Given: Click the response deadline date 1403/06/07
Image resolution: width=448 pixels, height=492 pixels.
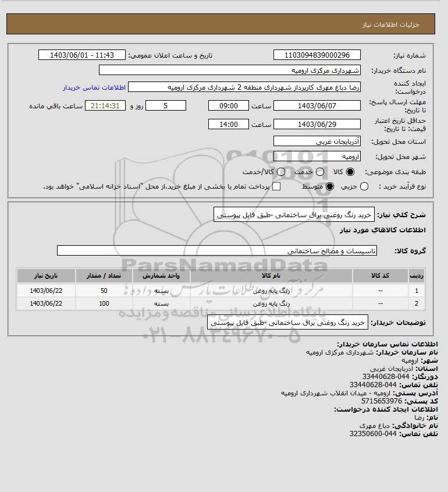Looking at the screenshot, I should 317,106.
